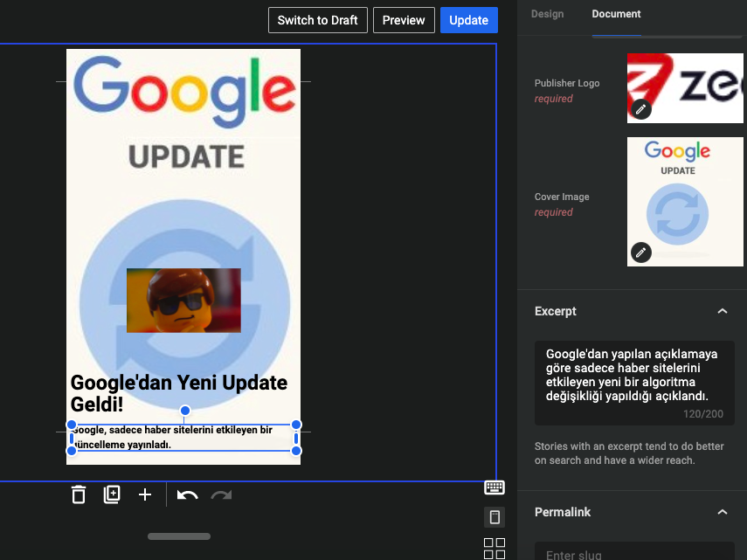Click the Publisher Logo thumbnail
Screen dimensions: 747x560
(685, 88)
